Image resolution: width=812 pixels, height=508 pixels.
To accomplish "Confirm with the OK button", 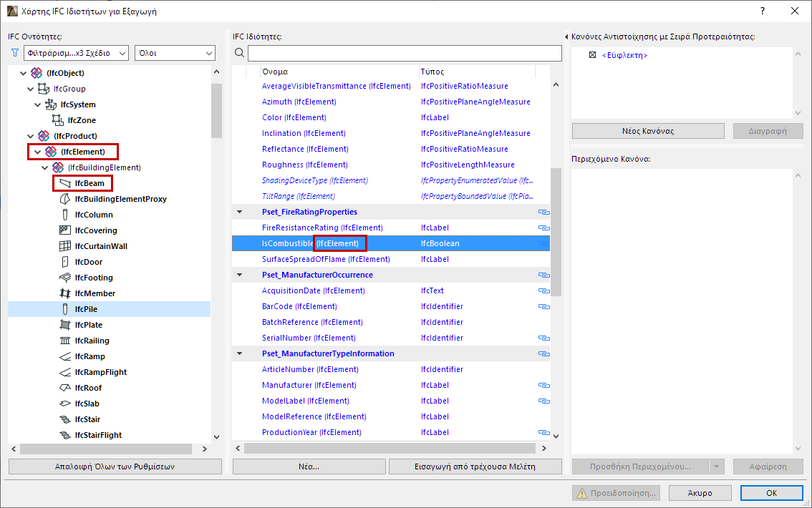I will coord(772,493).
